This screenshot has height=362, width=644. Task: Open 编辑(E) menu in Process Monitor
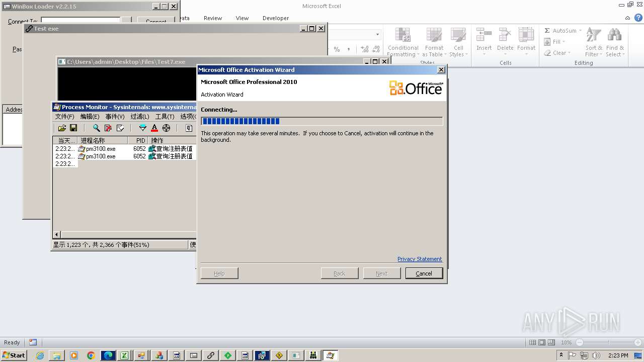(x=90, y=117)
